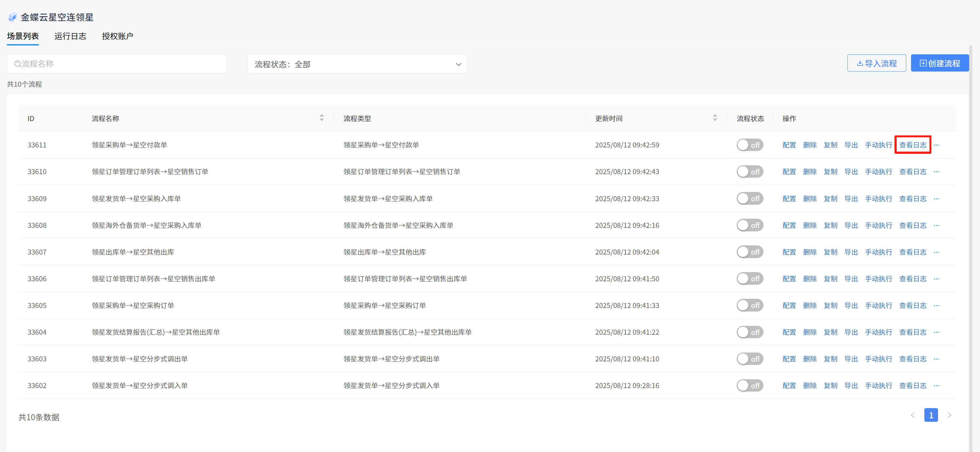Toggle status switch for flow 33602

point(750,386)
